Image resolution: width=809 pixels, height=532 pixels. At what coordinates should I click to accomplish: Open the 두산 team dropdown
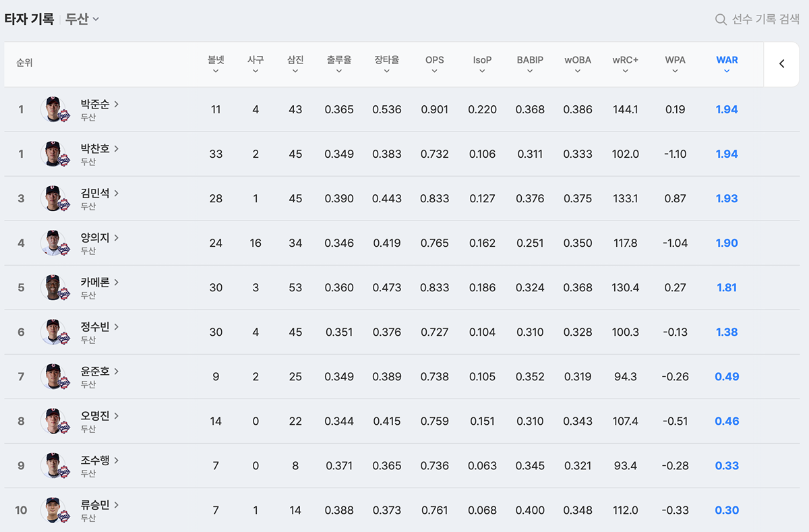(x=82, y=19)
